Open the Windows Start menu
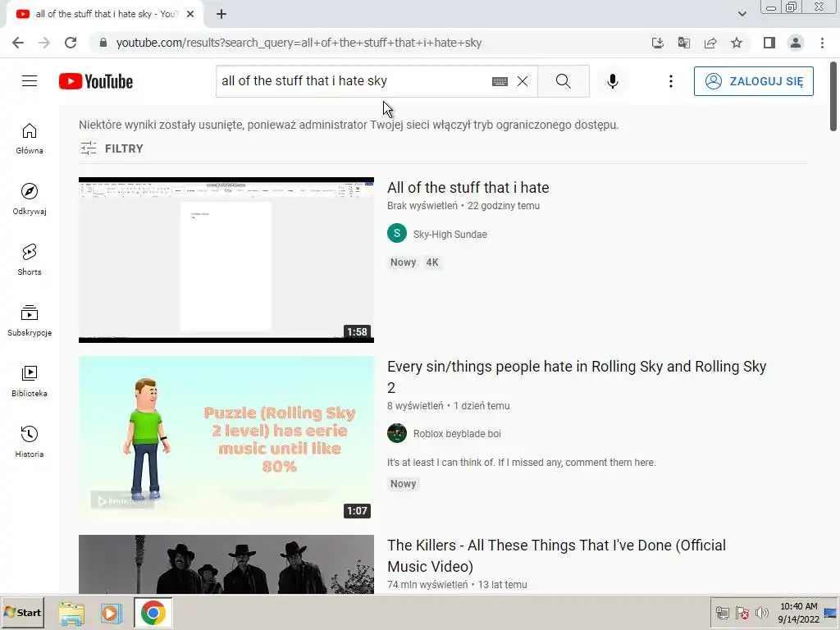Screen dimensions: 840x630 pyautogui.click(x=22, y=612)
